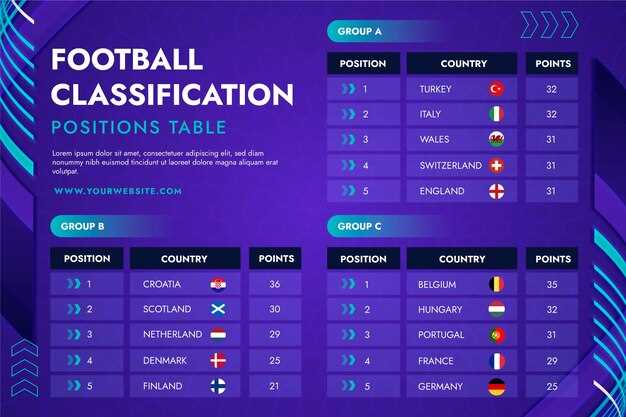This screenshot has width=626, height=417.
Task: Switch to the Group A tab
Action: pos(360,32)
